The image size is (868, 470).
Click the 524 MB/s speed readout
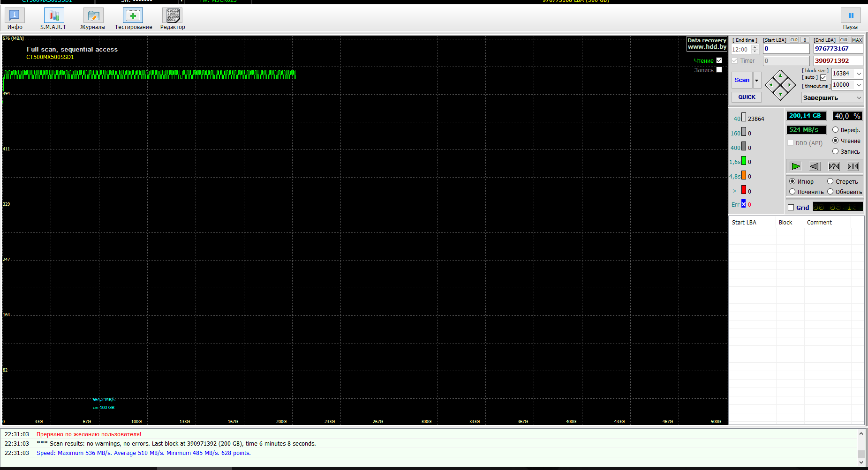(x=806, y=130)
